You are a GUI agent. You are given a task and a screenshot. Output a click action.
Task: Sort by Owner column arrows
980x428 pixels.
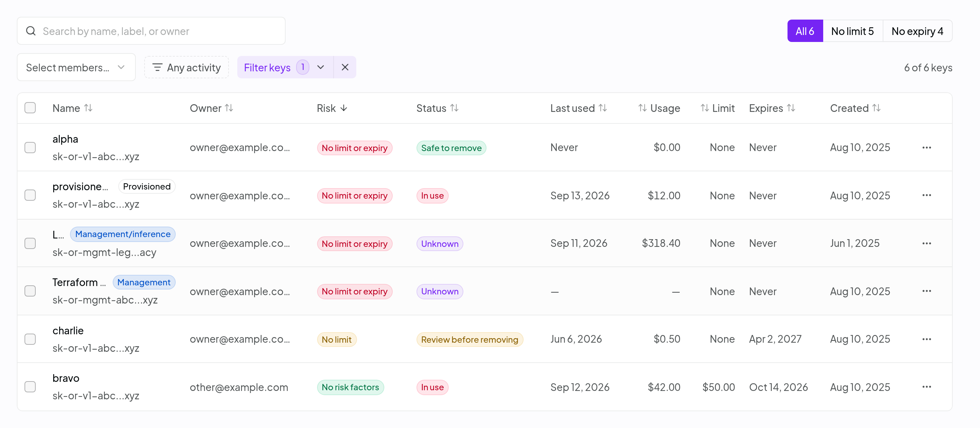[x=229, y=108]
